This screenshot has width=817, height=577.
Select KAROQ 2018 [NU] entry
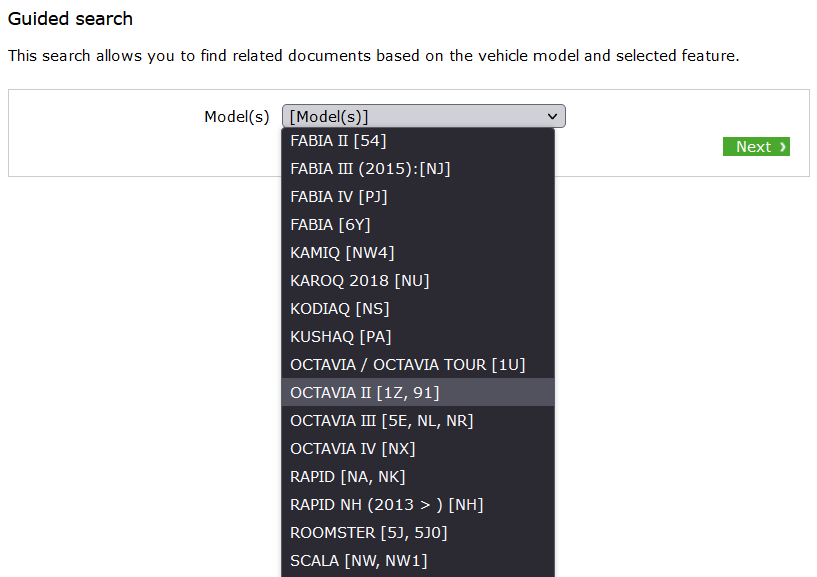tap(418, 281)
